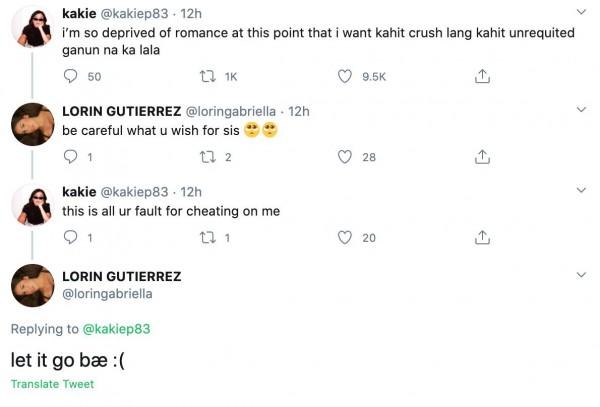Open Lorin's avatar beside the 'be careful' tweet

coord(32,125)
